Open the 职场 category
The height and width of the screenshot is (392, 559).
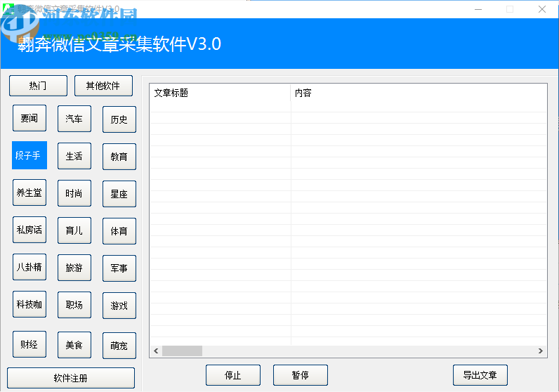(x=74, y=305)
